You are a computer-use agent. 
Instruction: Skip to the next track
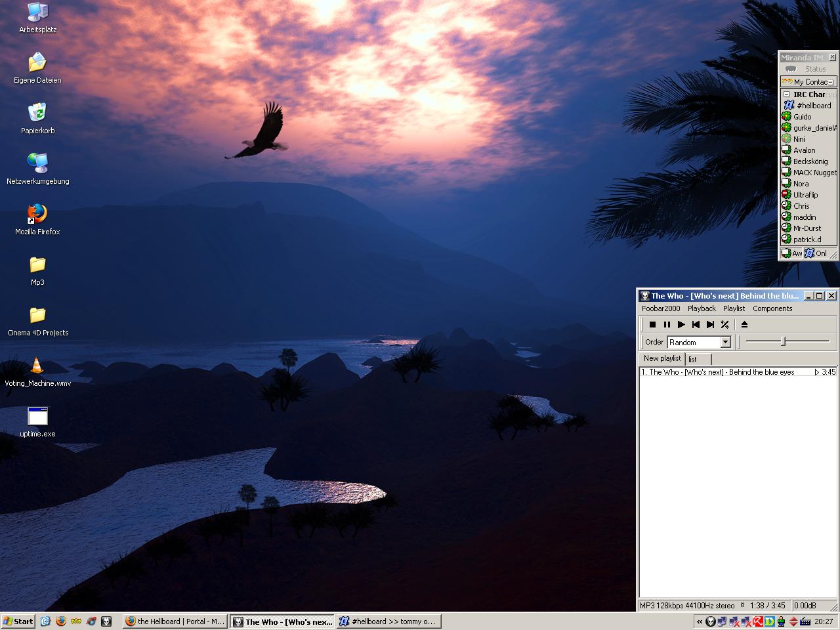click(710, 324)
